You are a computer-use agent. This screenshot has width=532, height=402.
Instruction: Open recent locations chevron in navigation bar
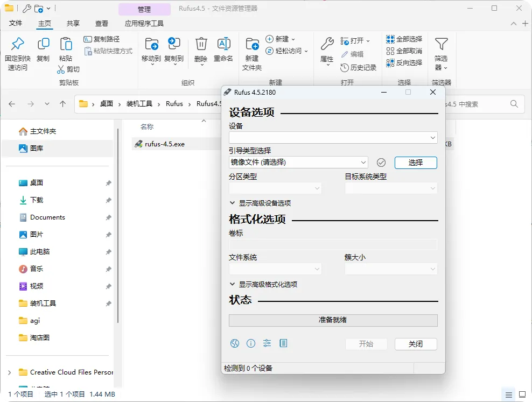click(x=47, y=104)
